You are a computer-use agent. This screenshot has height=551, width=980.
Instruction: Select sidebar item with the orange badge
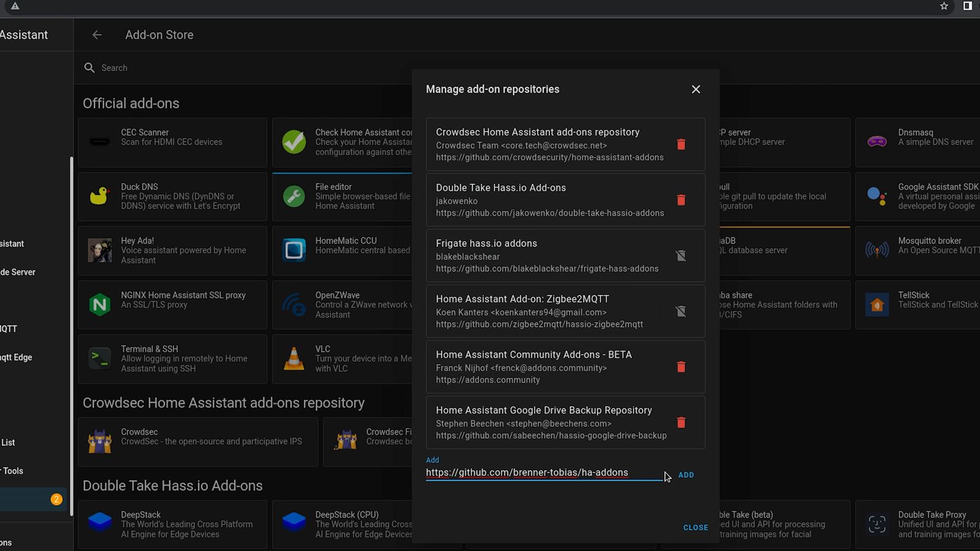[x=34, y=500]
